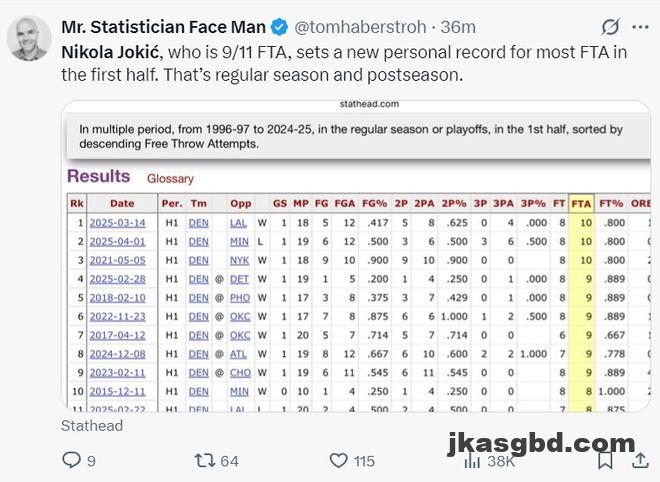
Task: Open Tom Haberstroh's profile avatar
Action: [29, 38]
